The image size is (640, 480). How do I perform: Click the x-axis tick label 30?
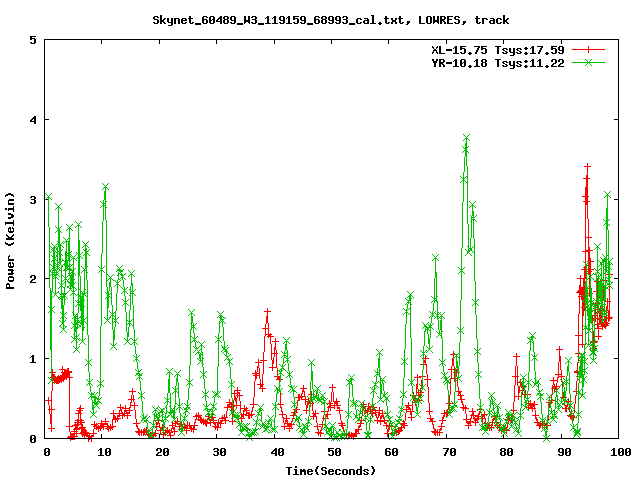(219, 452)
